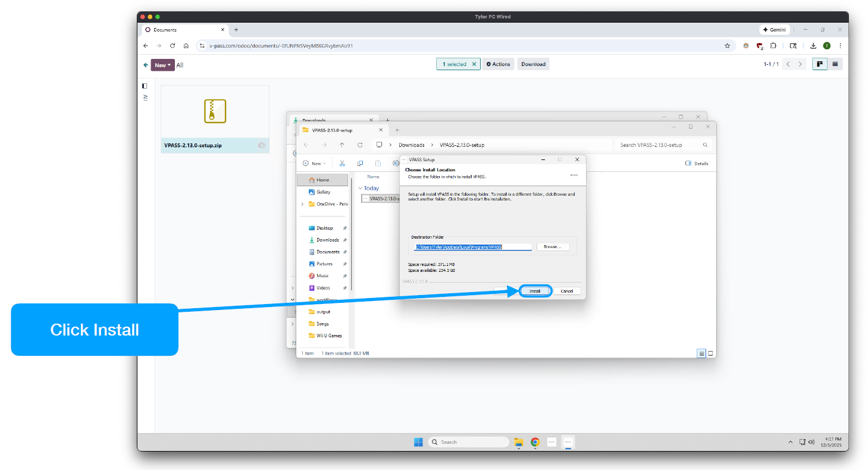Click the Install button in VPASS Setup

(x=535, y=291)
